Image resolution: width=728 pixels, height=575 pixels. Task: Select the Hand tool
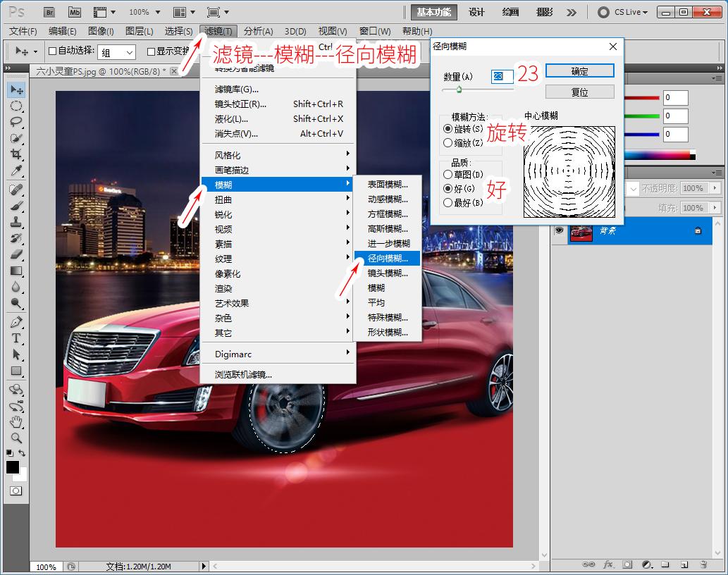click(x=16, y=421)
